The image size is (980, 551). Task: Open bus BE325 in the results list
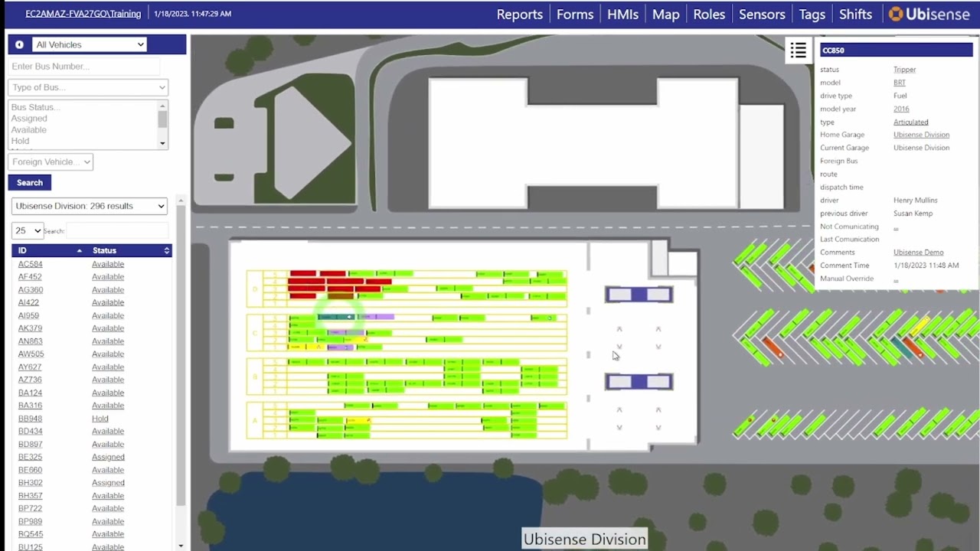pos(30,457)
